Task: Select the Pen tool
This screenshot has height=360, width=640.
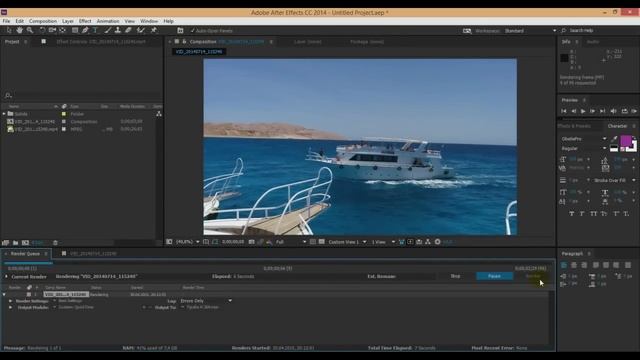Action: coord(85,30)
